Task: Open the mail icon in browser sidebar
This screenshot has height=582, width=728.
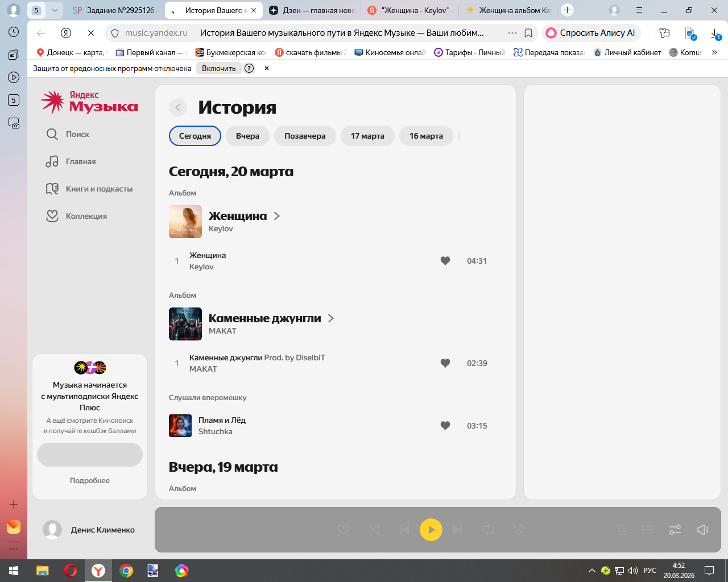Action: point(14,527)
